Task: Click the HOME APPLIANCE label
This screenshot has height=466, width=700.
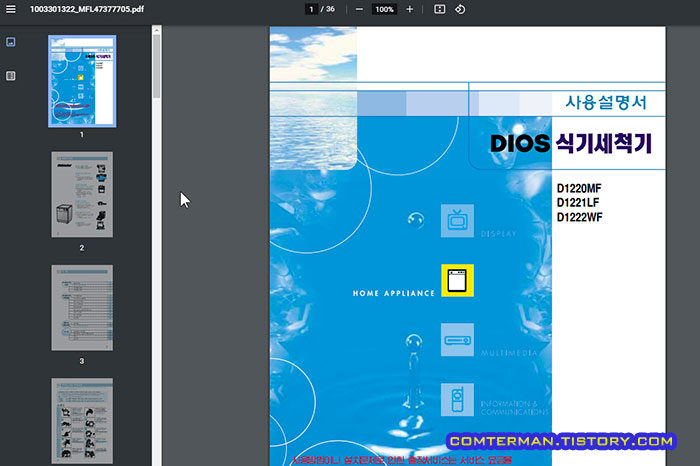Action: pos(393,293)
